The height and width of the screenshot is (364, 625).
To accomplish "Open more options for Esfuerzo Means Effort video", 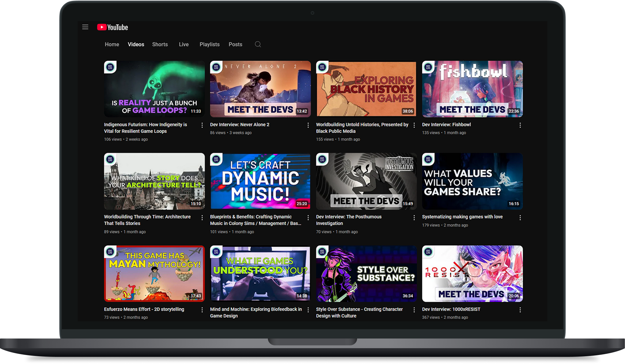I will click(x=202, y=310).
